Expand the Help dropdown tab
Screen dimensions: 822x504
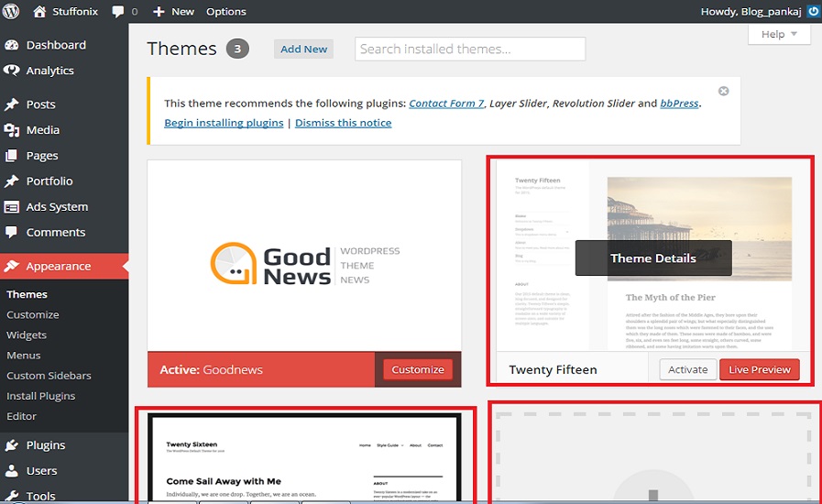tap(779, 34)
